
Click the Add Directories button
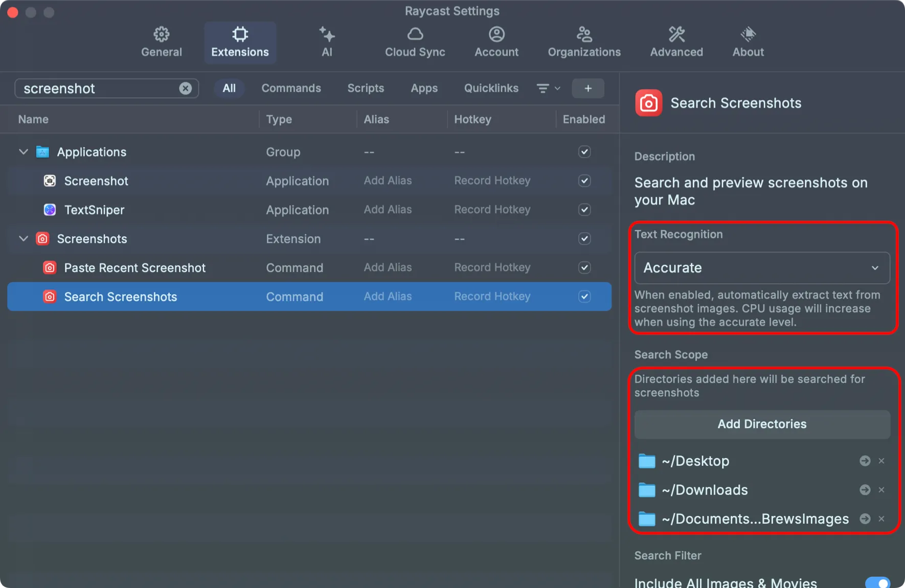tap(761, 424)
